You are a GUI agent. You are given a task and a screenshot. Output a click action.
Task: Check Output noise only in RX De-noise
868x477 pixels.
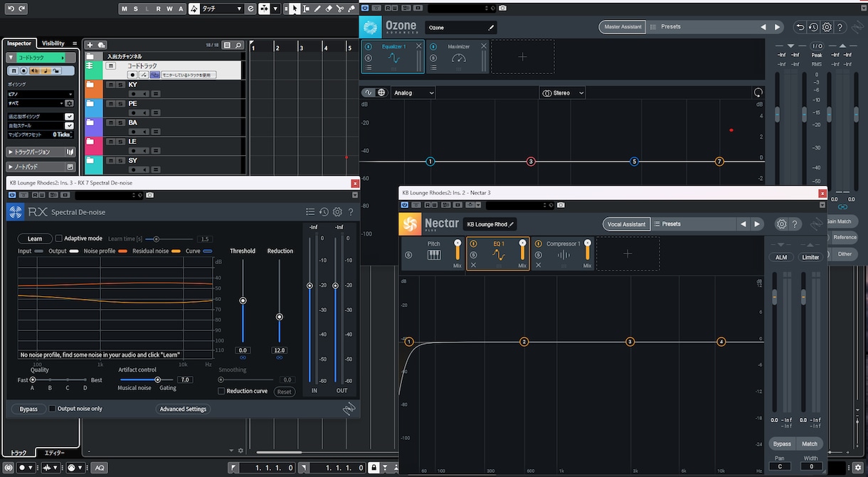(x=52, y=409)
